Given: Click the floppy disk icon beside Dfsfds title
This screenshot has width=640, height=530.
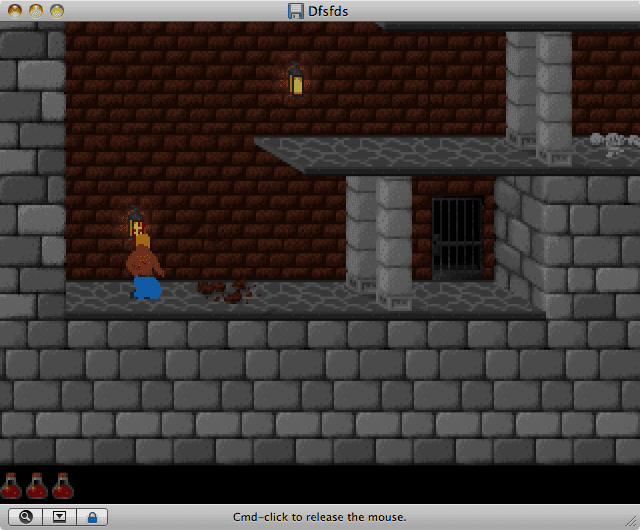Looking at the screenshot, I should point(296,11).
